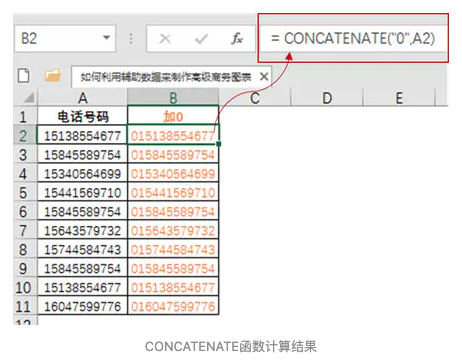Click the 电话号码 header cell

[83, 116]
